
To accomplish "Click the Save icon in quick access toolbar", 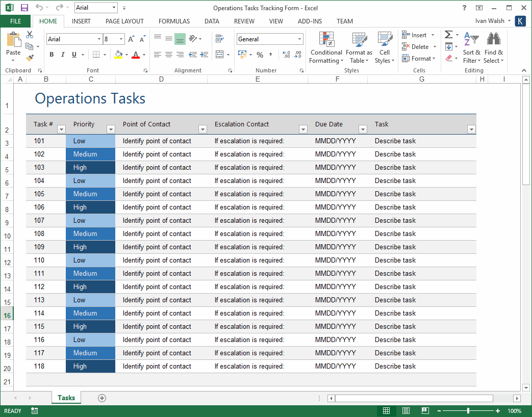I will pos(24,8).
